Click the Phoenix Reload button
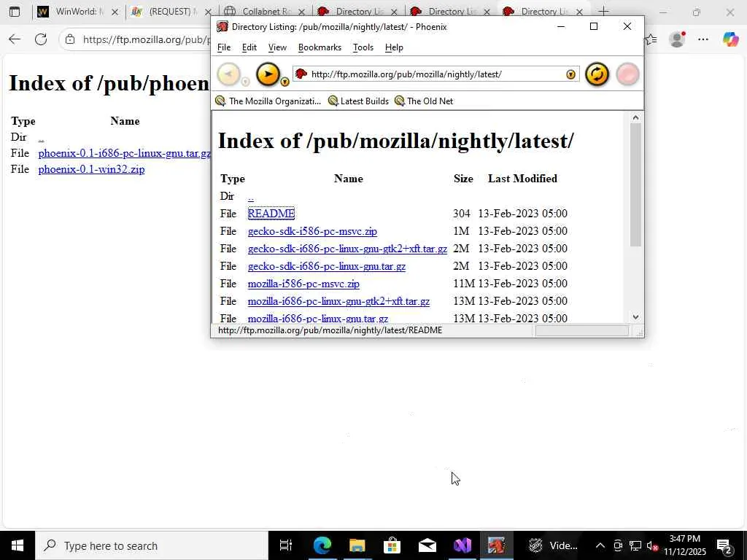 click(597, 74)
